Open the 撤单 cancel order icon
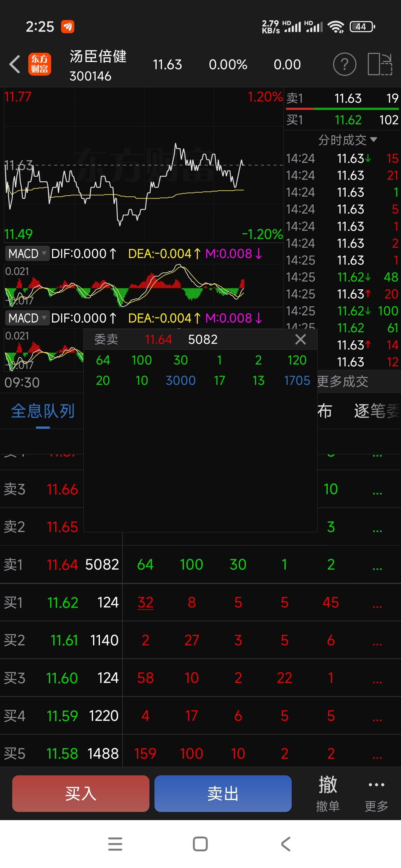This screenshot has height=868, width=401. [x=327, y=793]
